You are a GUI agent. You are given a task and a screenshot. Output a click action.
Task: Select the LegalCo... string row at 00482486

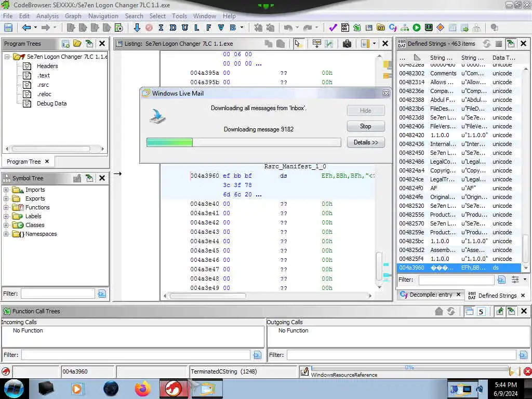[458, 162]
